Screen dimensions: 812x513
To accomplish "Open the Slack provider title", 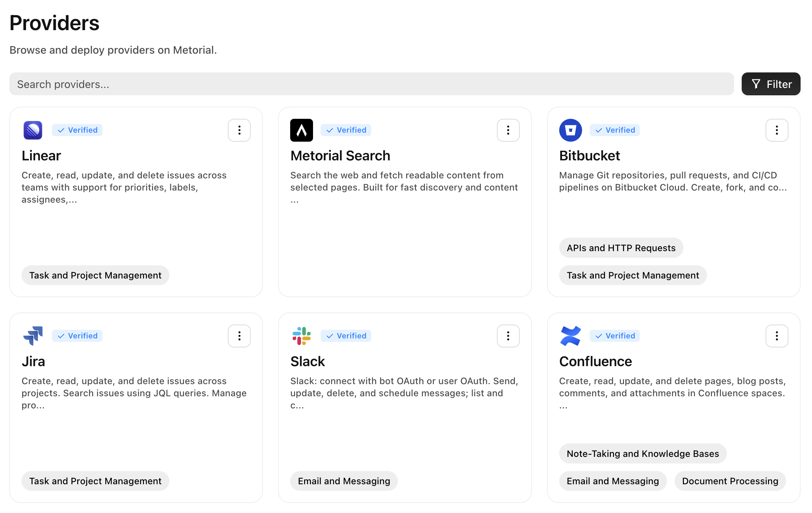I will [307, 362].
